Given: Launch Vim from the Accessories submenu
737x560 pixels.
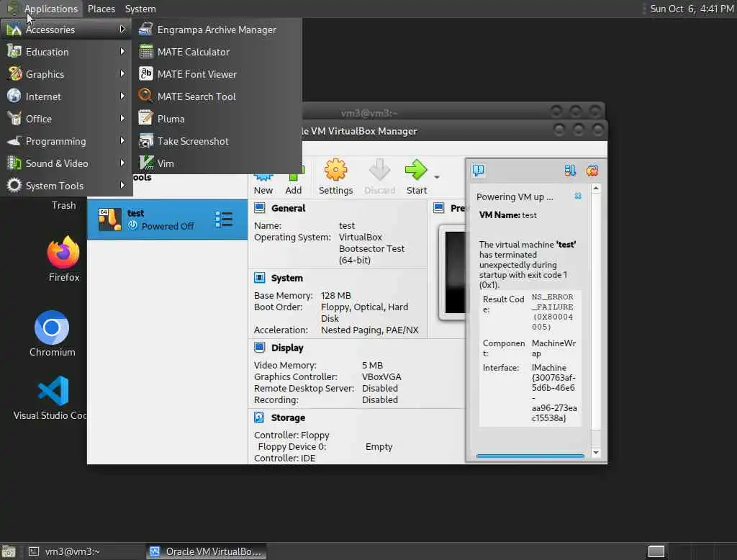Looking at the screenshot, I should [x=217, y=163].
